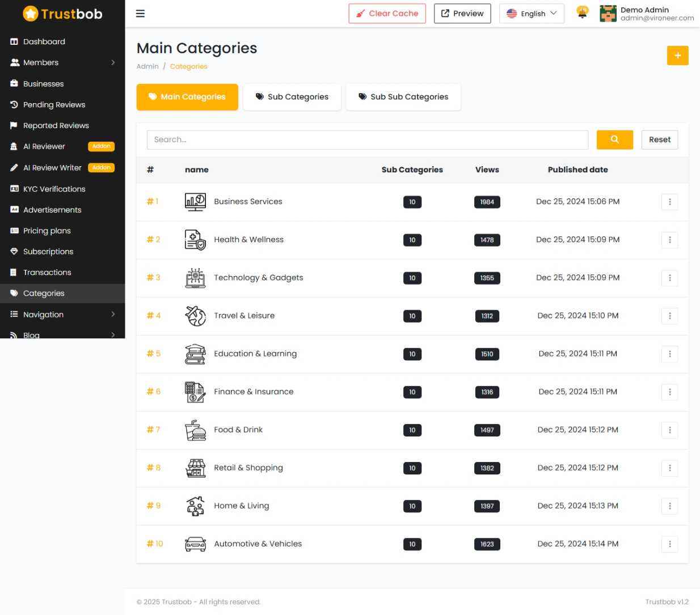Run search with magnifier button
Screen dimensions: 700x615
(x=614, y=139)
